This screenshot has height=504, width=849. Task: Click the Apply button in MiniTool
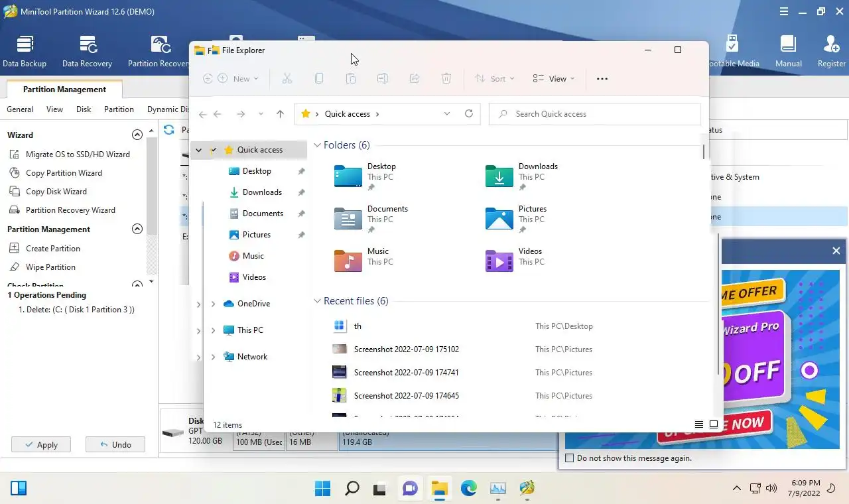(x=40, y=444)
